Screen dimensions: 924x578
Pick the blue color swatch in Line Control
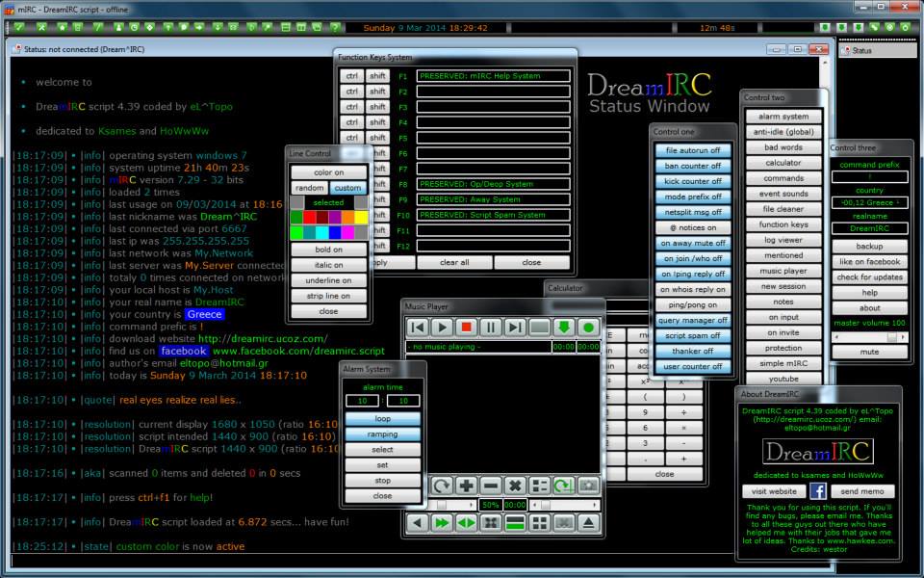(x=335, y=232)
